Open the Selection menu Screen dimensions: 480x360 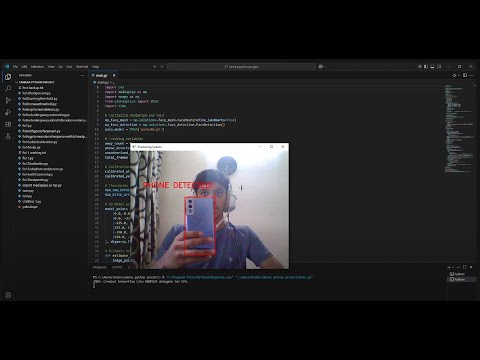tap(37, 67)
